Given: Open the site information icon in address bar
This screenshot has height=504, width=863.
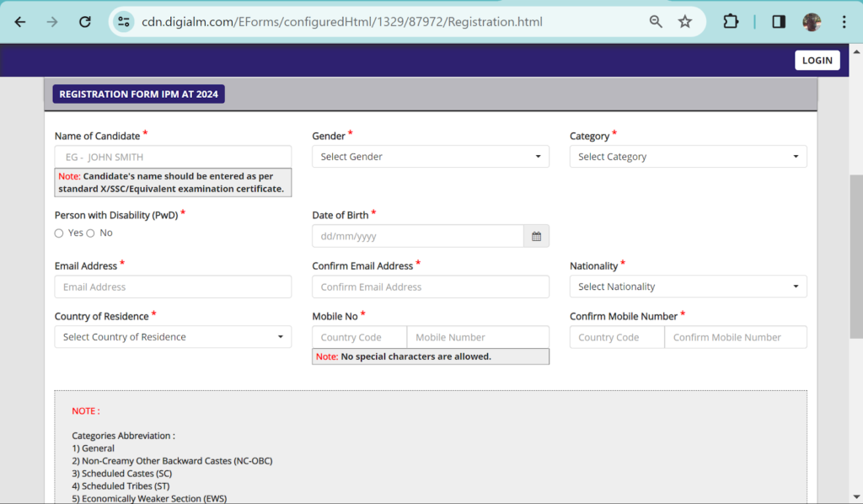Looking at the screenshot, I should (x=125, y=22).
